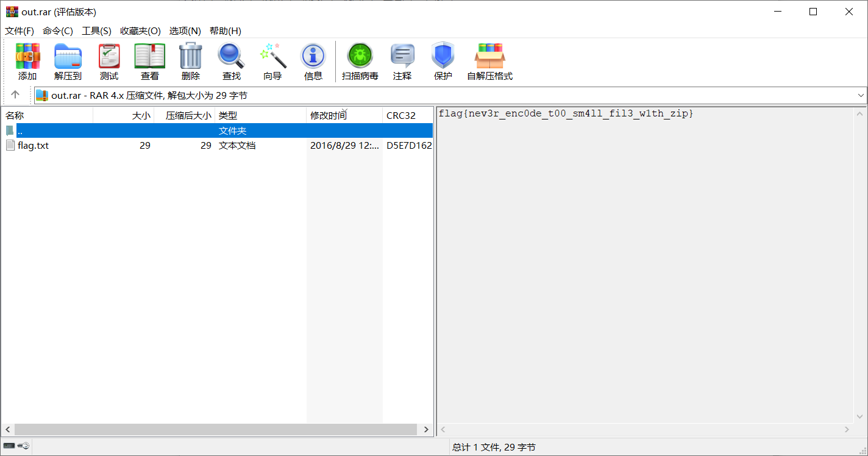
Task: Click the flag text in comment pane
Action: click(x=566, y=113)
